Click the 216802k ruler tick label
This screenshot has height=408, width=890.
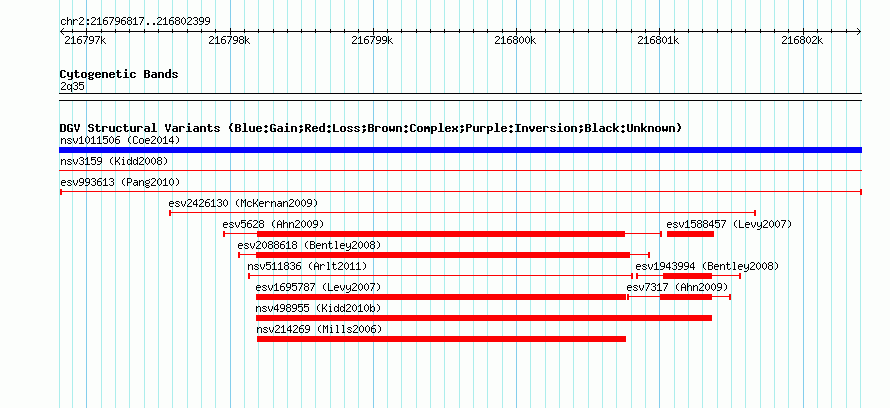coord(803,40)
